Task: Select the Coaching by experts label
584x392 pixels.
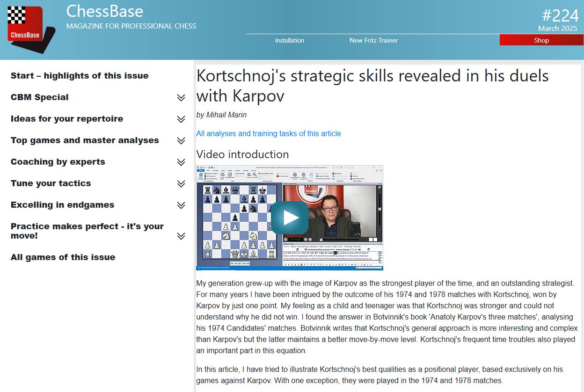Action: point(58,162)
